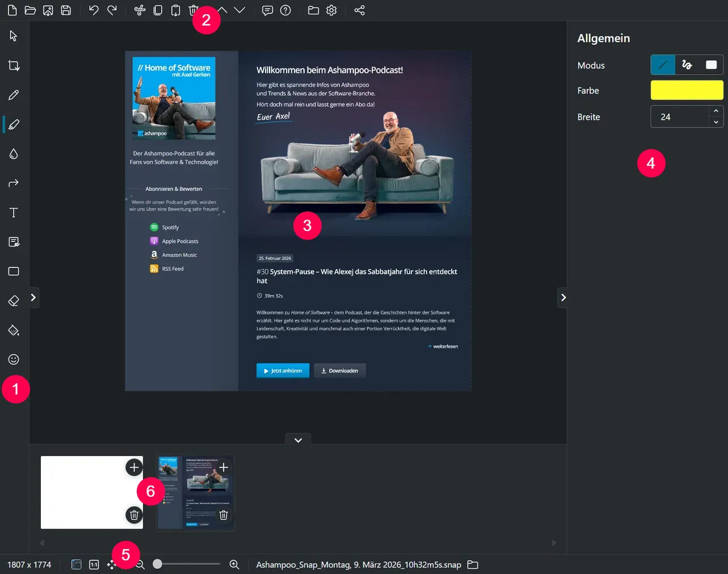Move object up with the up chevron

pyautogui.click(x=222, y=10)
